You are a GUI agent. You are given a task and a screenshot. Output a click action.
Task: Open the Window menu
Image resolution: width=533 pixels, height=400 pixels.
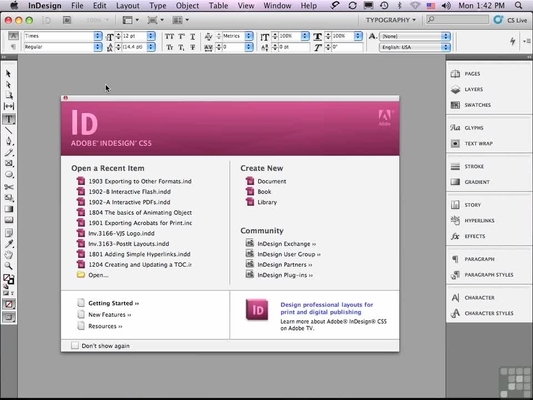277,6
